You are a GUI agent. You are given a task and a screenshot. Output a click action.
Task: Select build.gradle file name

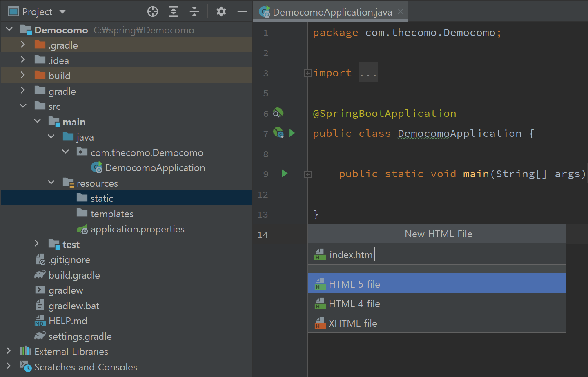(74, 275)
